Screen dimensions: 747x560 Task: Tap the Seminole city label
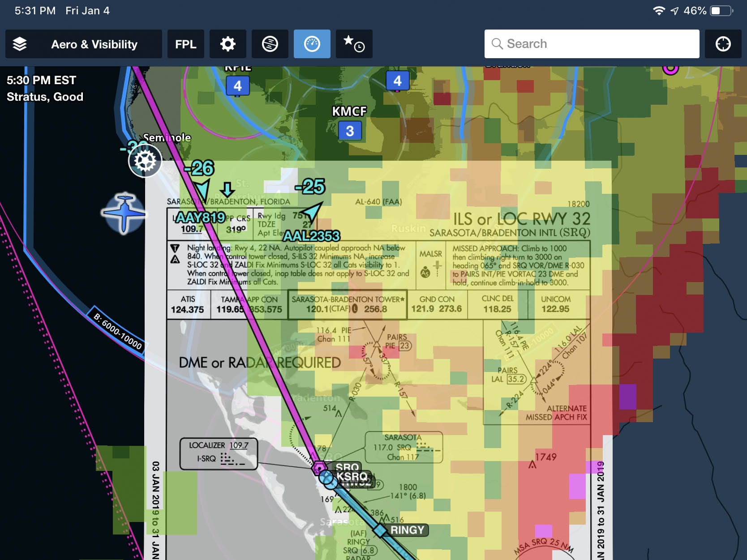(167, 137)
